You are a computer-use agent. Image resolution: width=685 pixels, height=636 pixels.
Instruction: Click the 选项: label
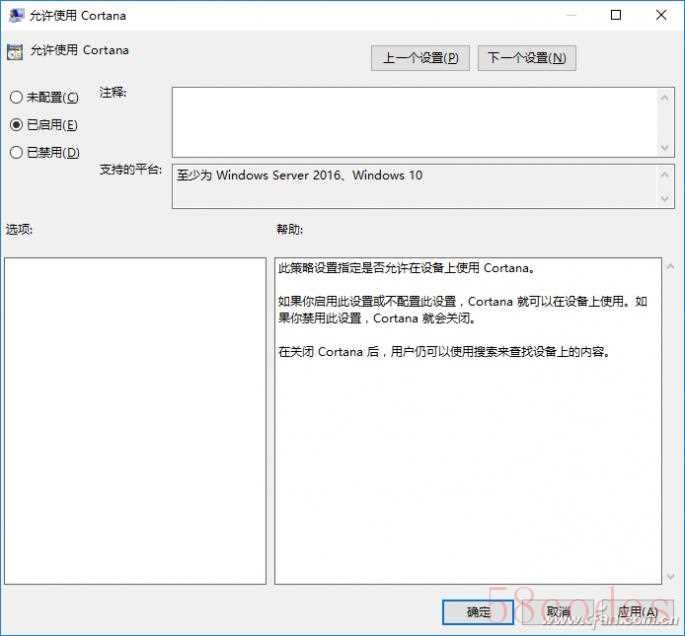pos(19,229)
